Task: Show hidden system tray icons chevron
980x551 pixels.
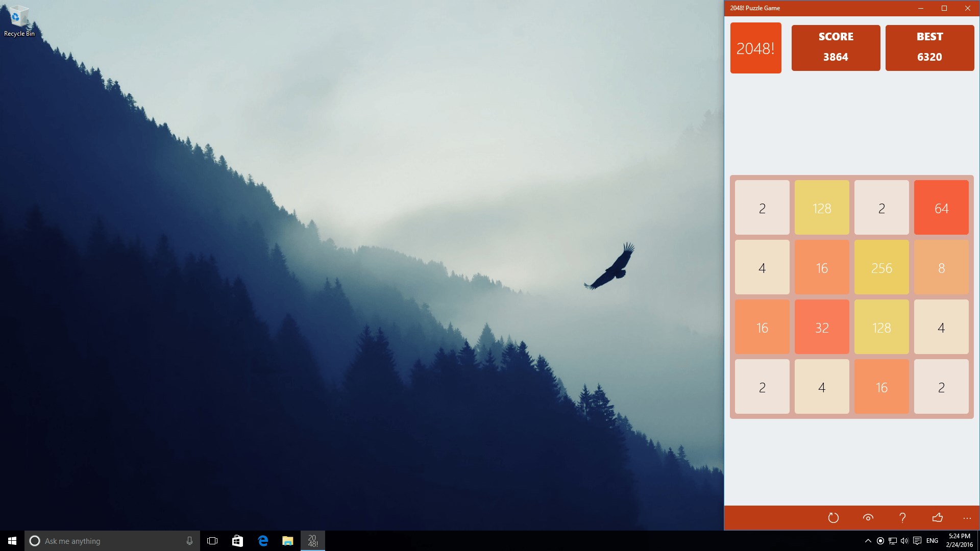Action: coord(868,541)
